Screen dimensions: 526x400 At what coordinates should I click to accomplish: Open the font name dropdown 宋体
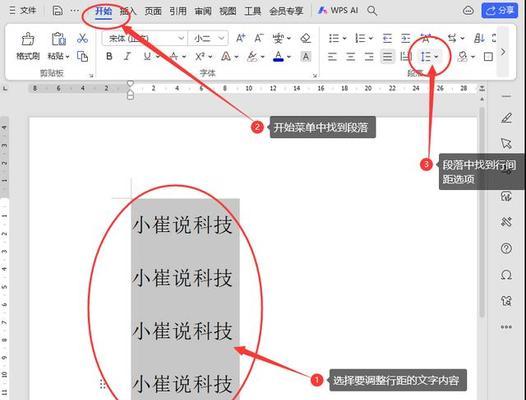145,38
